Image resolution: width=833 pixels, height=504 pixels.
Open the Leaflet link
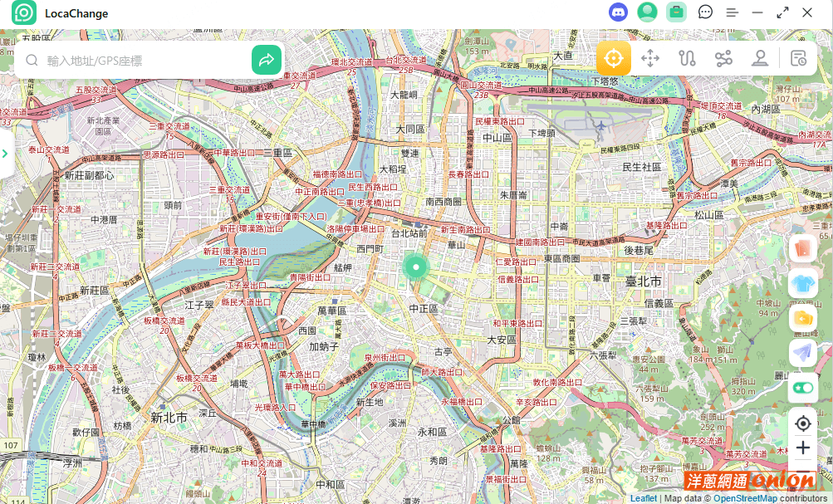pos(644,498)
